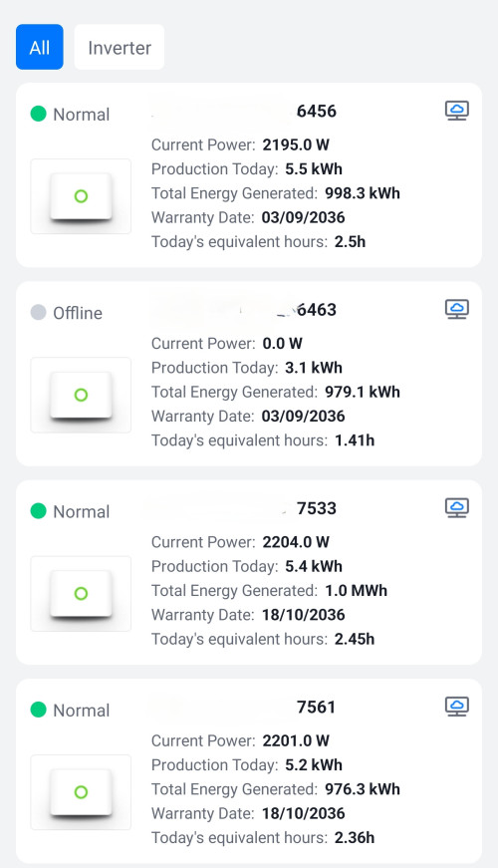Image resolution: width=498 pixels, height=868 pixels.
Task: Click green status dot of inverter 6456
Action: pos(38,114)
